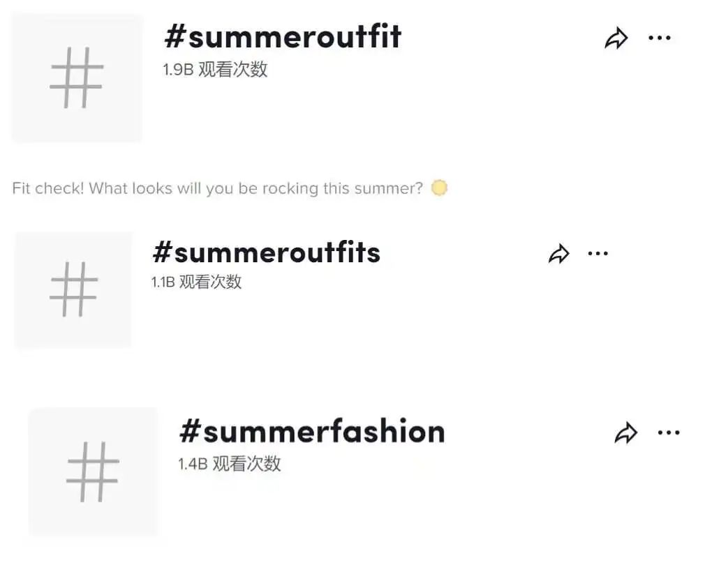Click the 观看次数 label under #summerfashion

pos(246,464)
